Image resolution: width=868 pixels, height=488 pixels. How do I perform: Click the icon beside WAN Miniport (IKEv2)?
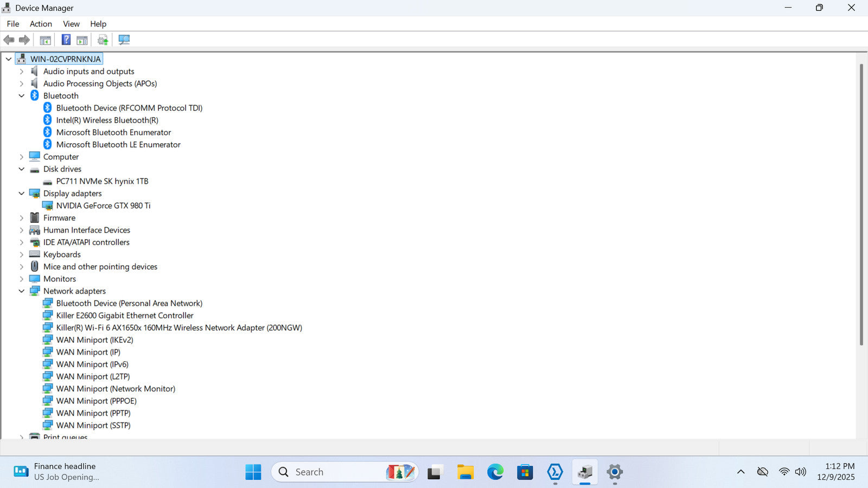48,339
